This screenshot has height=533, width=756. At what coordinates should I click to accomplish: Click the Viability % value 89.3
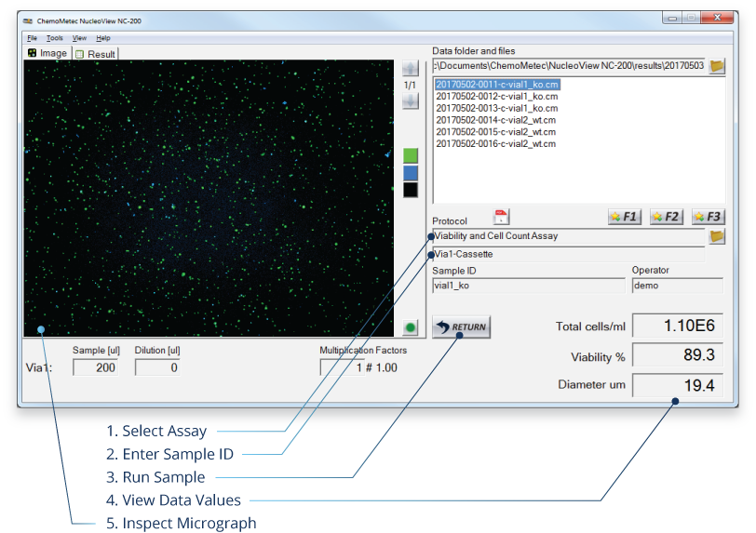678,355
